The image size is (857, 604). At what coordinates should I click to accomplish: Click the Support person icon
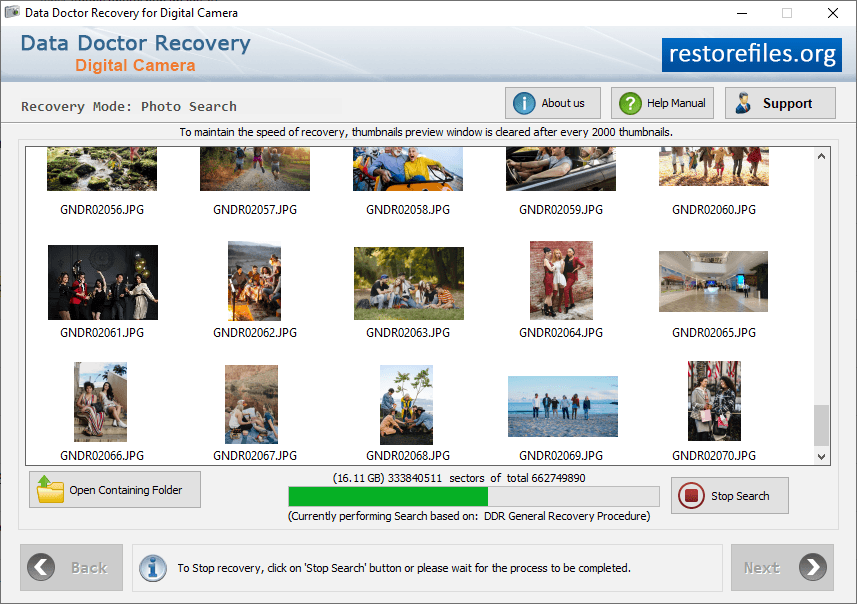743,103
